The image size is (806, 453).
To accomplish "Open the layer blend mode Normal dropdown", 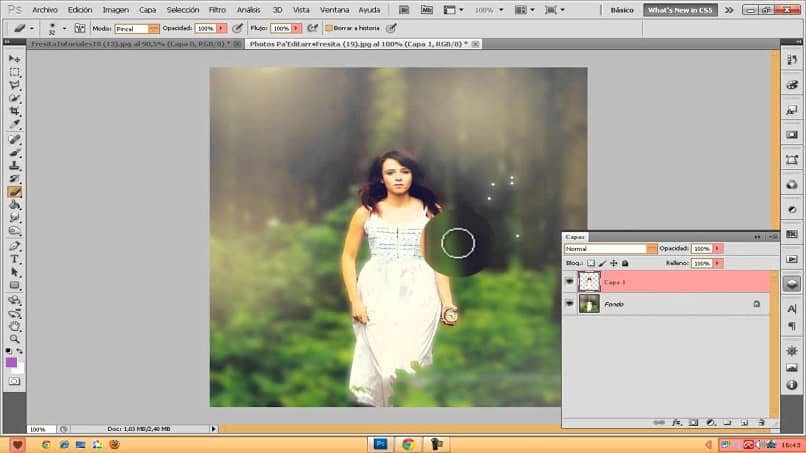I will (610, 248).
